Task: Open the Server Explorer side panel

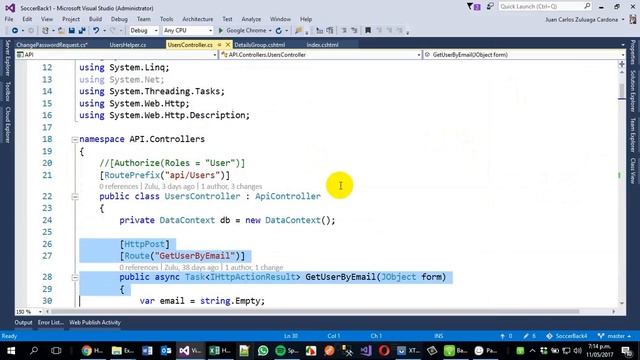Action: [7, 58]
